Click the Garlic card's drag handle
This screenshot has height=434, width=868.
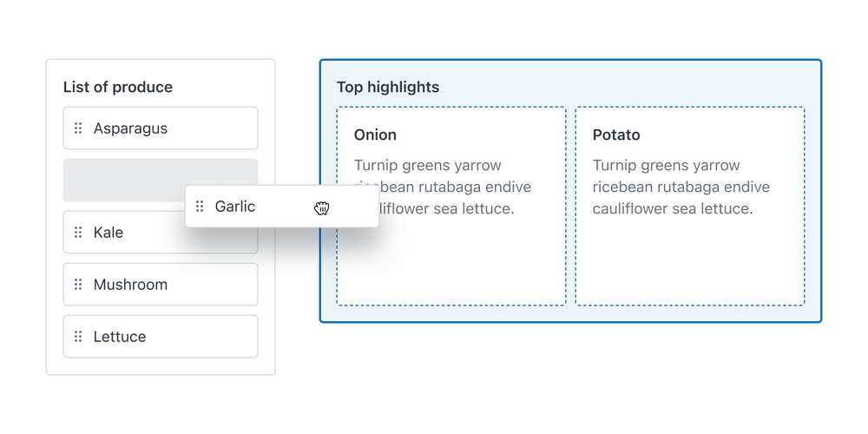pos(200,207)
